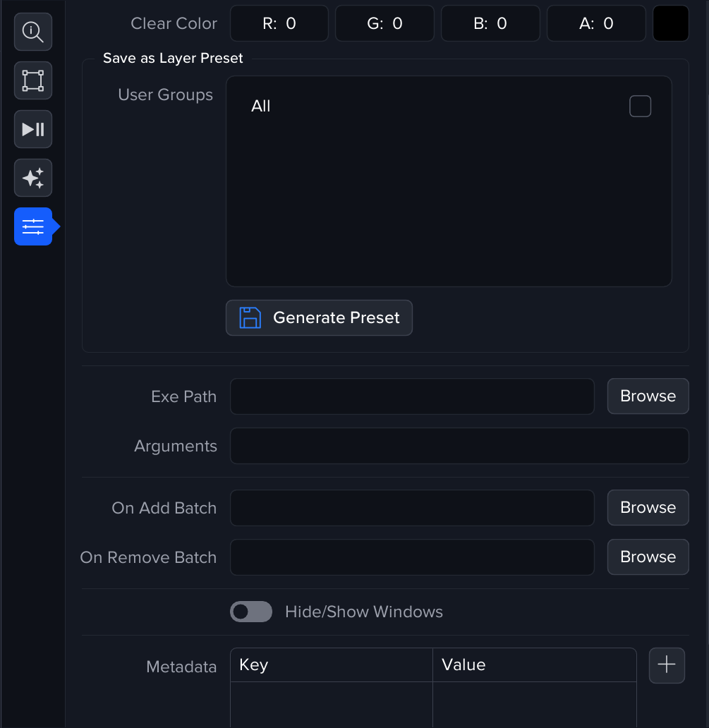The width and height of the screenshot is (709, 728).
Task: Open the play/pause playback sidebar panel
Action: click(33, 129)
